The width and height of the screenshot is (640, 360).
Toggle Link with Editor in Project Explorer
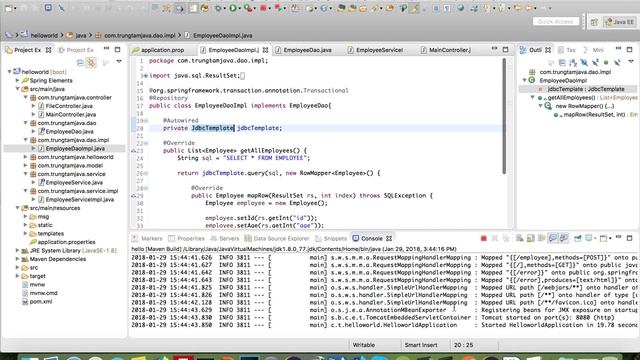(91, 62)
